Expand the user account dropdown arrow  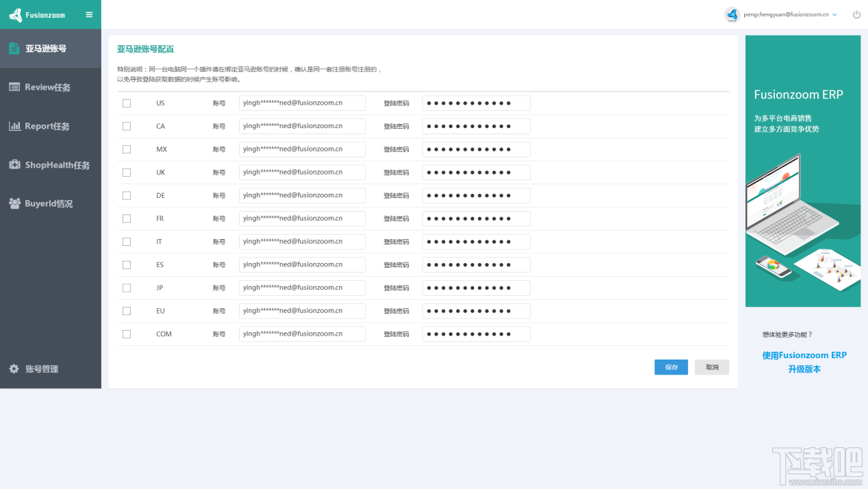pos(834,14)
